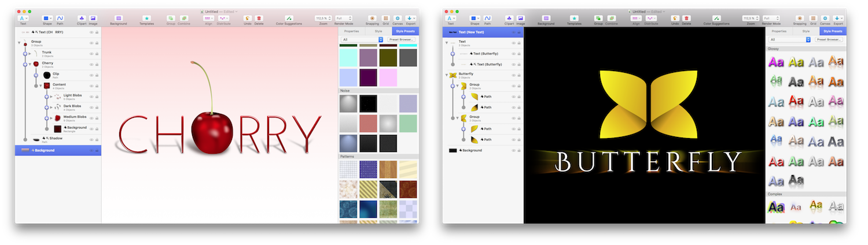Open Properties tab in Butterfly window

(x=779, y=31)
